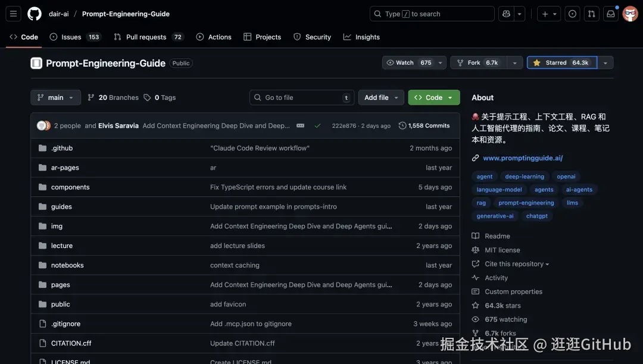
Task: Click the Go to file search field
Action: [301, 98]
